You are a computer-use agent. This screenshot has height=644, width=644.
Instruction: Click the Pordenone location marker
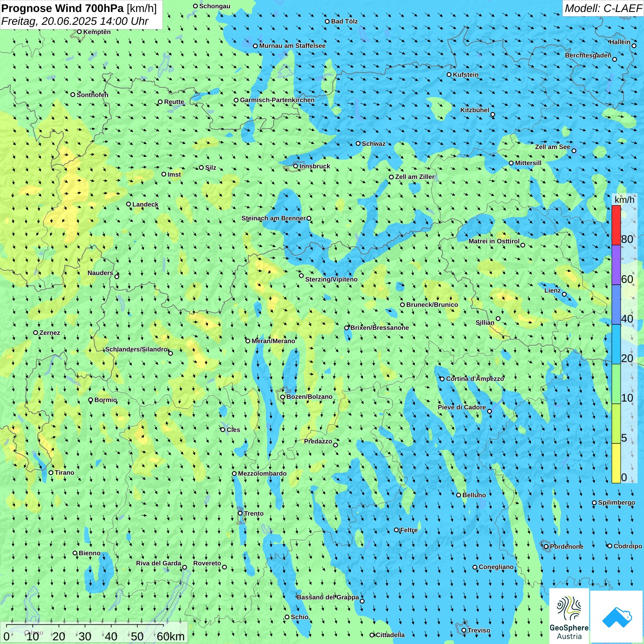[x=546, y=546]
